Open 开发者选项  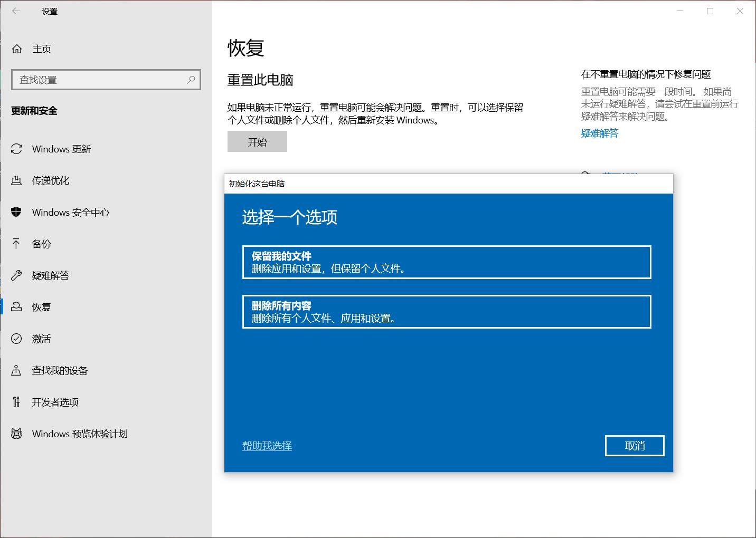click(54, 402)
